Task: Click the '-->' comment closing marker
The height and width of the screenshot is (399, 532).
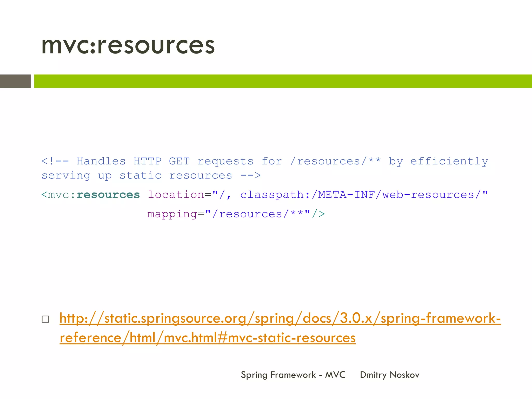Action: [250, 176]
